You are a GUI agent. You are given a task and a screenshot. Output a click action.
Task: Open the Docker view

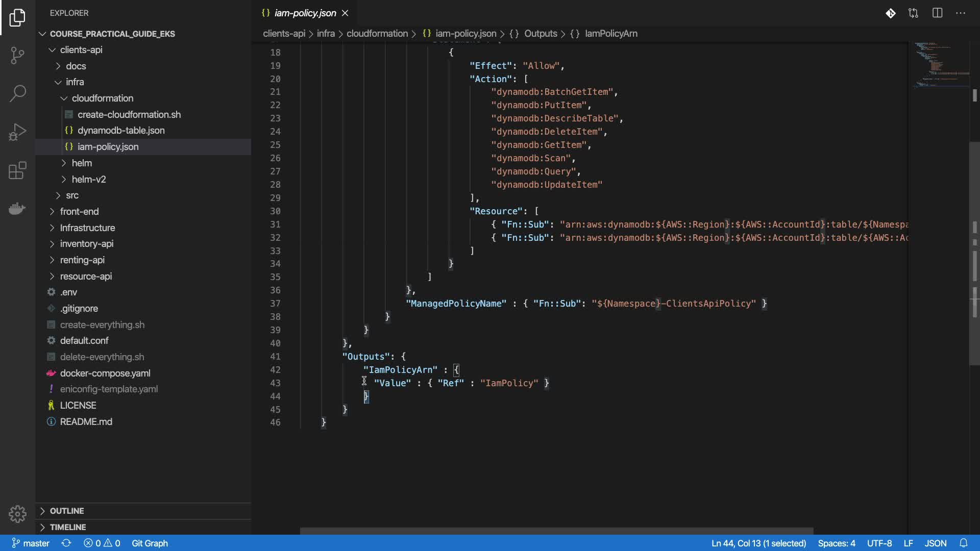pos(17,209)
